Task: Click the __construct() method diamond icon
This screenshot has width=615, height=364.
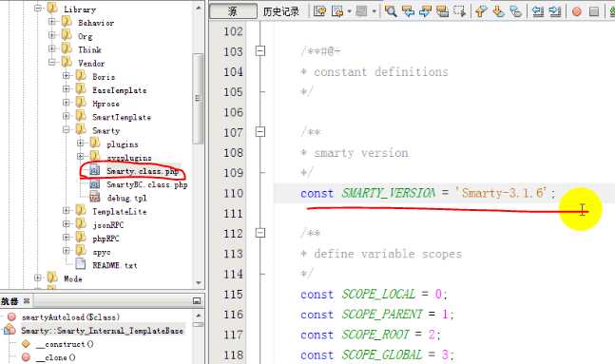Action: coord(26,344)
